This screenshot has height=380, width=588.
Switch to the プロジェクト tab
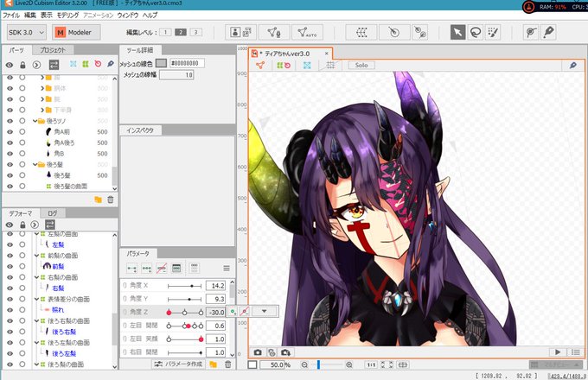coord(53,50)
